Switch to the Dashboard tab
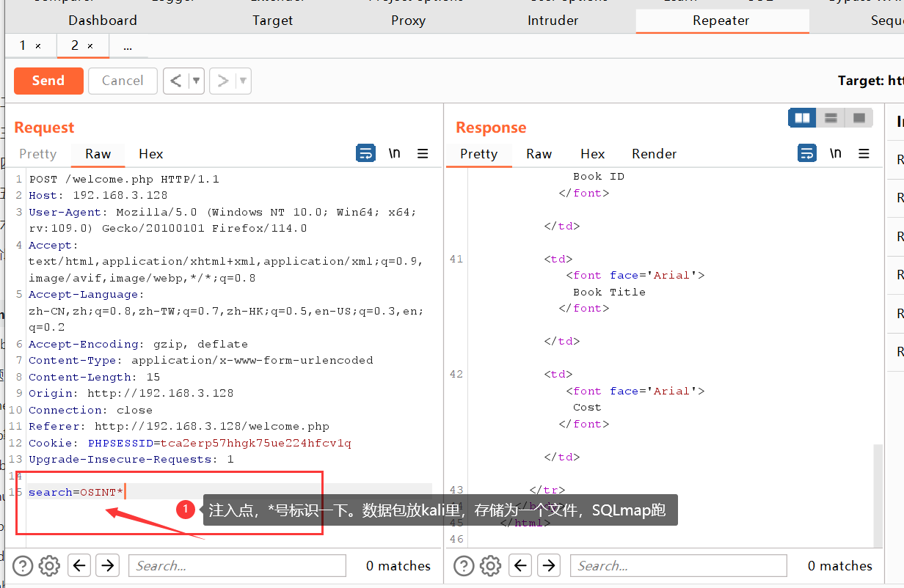904x588 pixels. (x=103, y=21)
